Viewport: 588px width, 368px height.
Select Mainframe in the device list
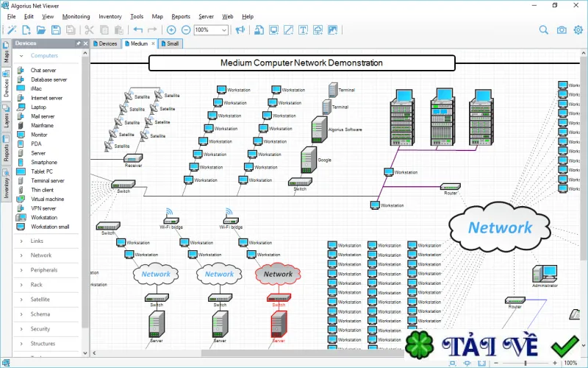[x=42, y=125]
